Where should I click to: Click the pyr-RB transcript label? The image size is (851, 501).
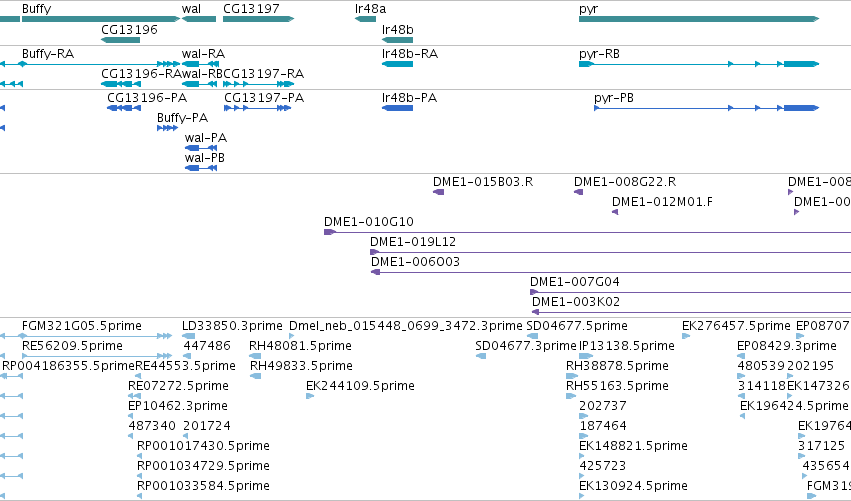pos(599,54)
